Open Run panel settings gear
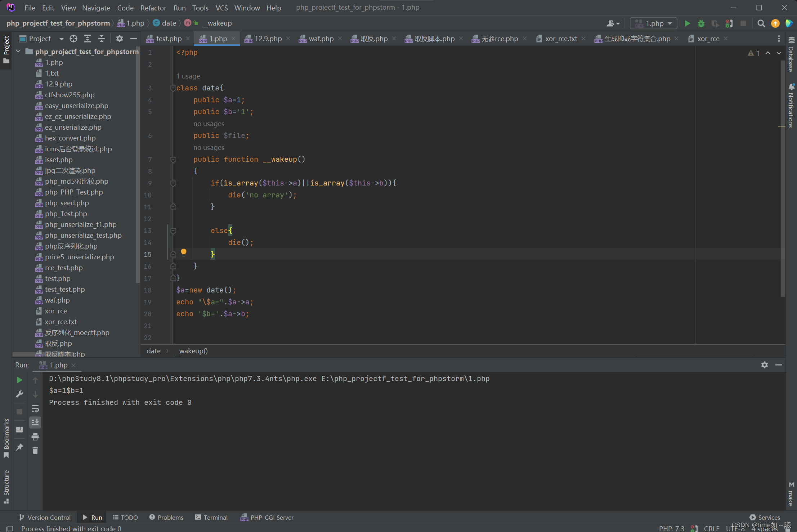This screenshot has height=532, width=797. tap(765, 365)
